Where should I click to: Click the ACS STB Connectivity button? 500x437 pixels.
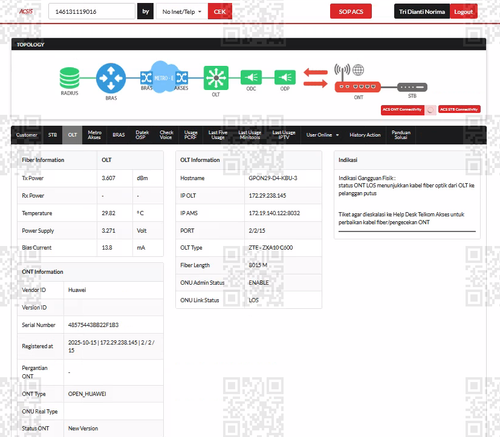(x=459, y=109)
